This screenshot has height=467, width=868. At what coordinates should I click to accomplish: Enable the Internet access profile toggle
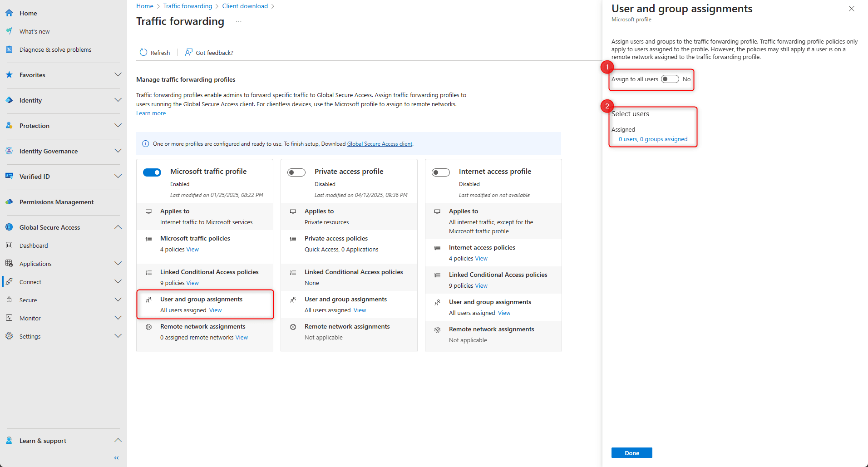pyautogui.click(x=441, y=172)
